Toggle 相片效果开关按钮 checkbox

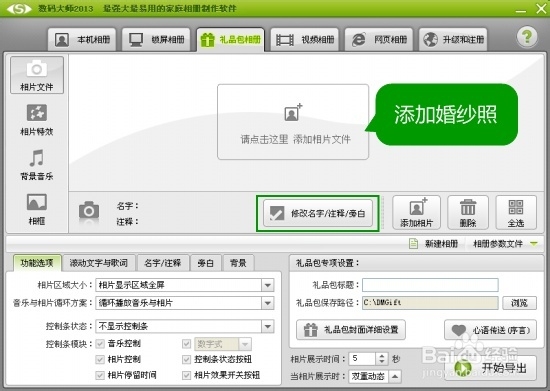[186, 375]
